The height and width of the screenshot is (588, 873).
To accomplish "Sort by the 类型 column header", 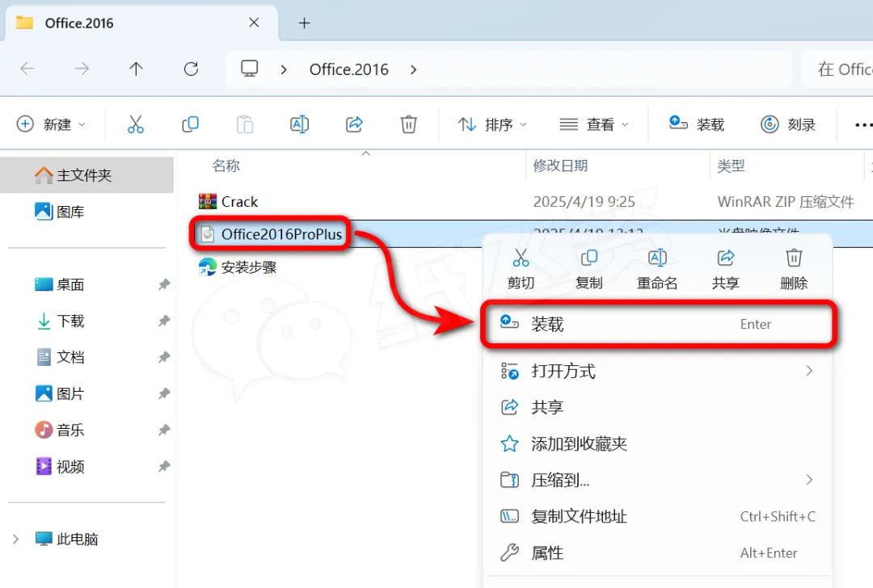I will click(x=731, y=166).
